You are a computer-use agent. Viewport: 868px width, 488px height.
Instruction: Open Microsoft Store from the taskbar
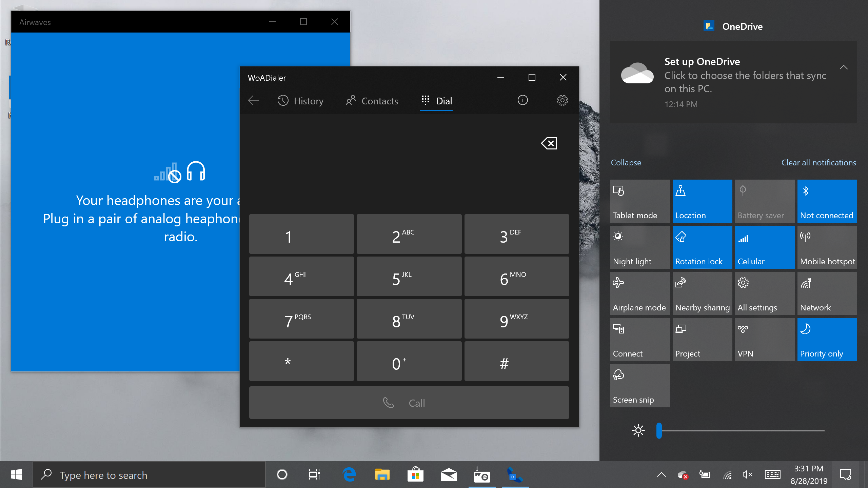point(415,475)
